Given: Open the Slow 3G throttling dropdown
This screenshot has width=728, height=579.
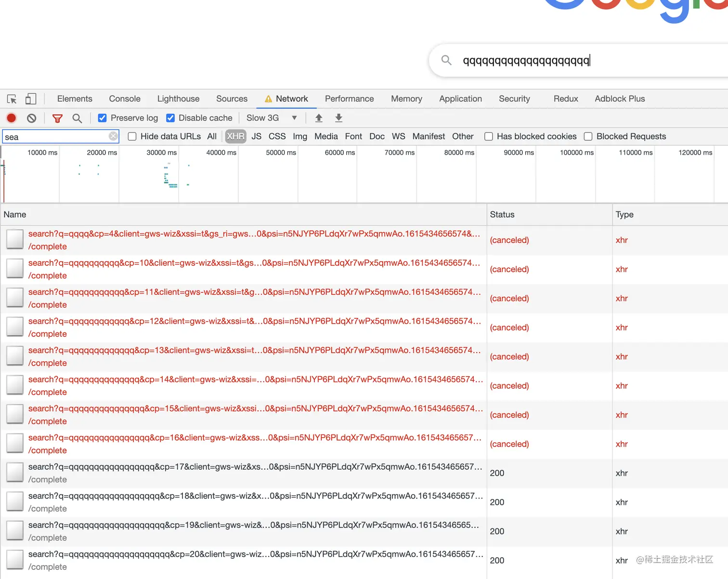Looking at the screenshot, I should coord(272,118).
